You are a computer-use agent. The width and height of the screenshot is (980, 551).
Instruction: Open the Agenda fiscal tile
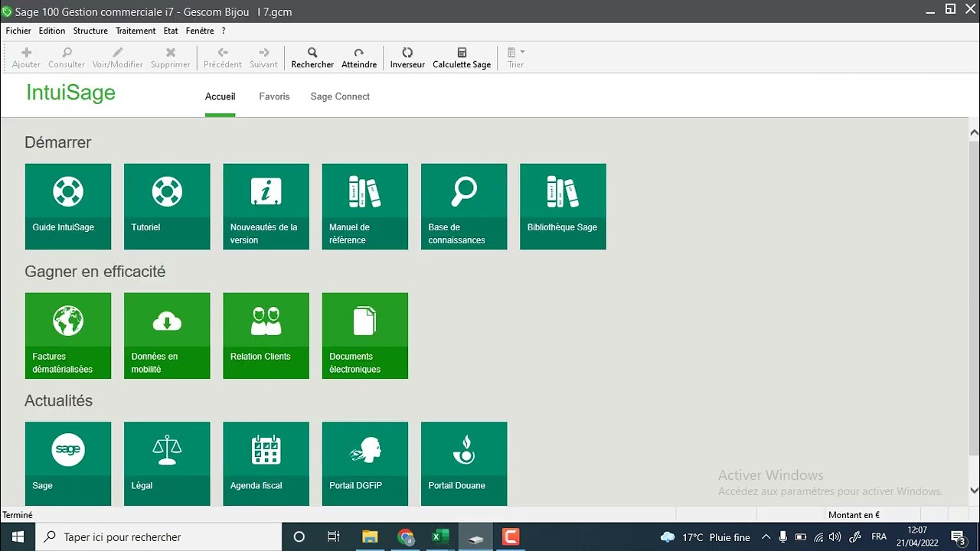coord(266,464)
